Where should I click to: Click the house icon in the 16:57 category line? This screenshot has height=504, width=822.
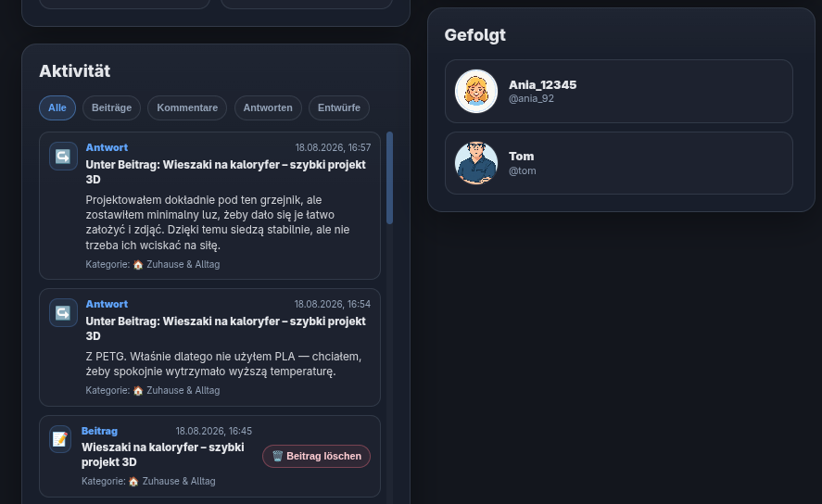138,265
